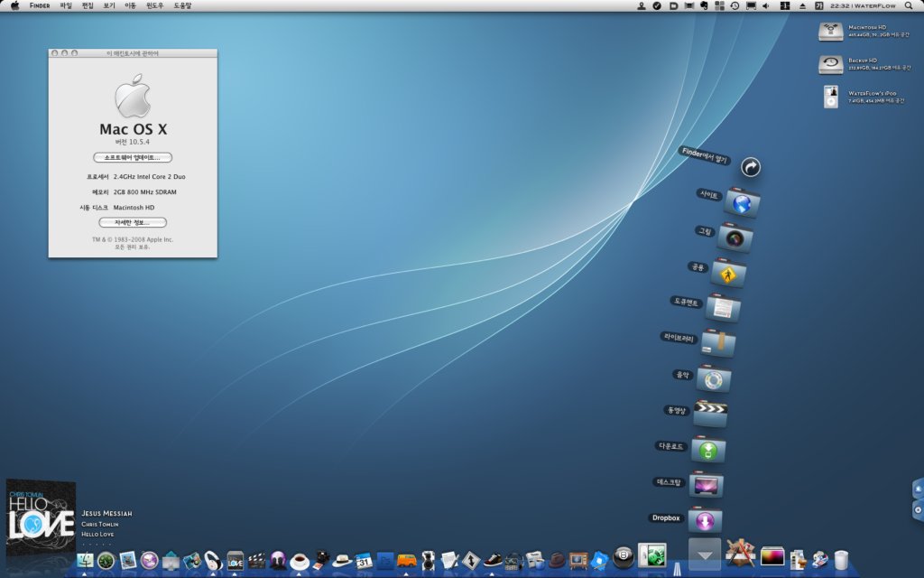The height and width of the screenshot is (578, 924).
Task: Open the volume control in menu bar
Action: pos(766,6)
